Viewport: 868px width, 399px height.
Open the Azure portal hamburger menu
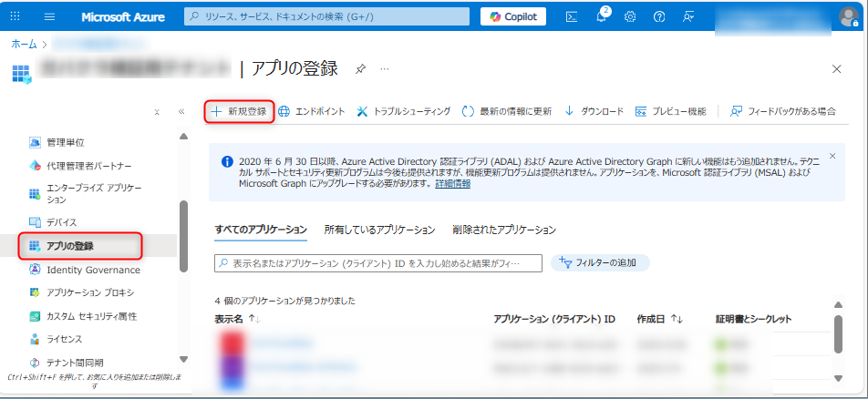49,16
